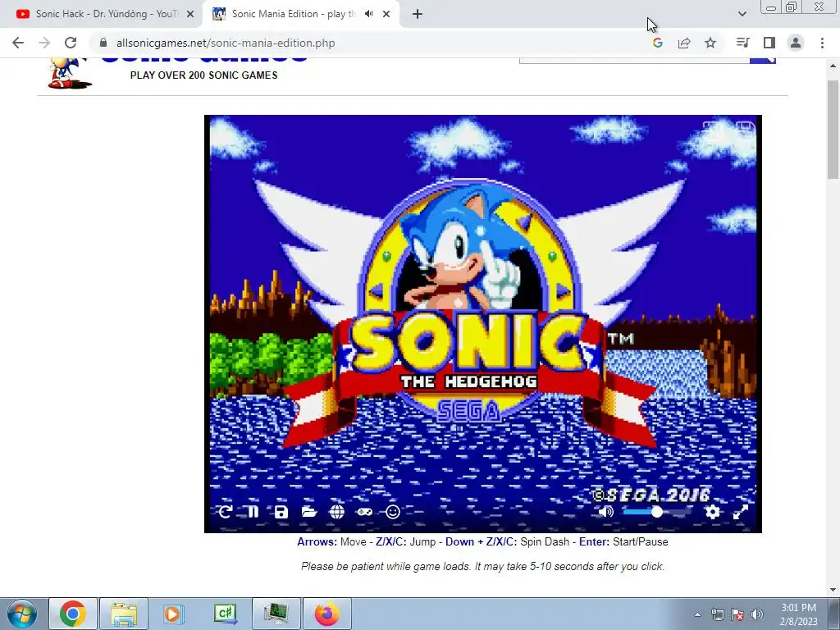Save game state with the floppy disk icon
Screen dimensions: 840x630
pyautogui.click(x=281, y=512)
